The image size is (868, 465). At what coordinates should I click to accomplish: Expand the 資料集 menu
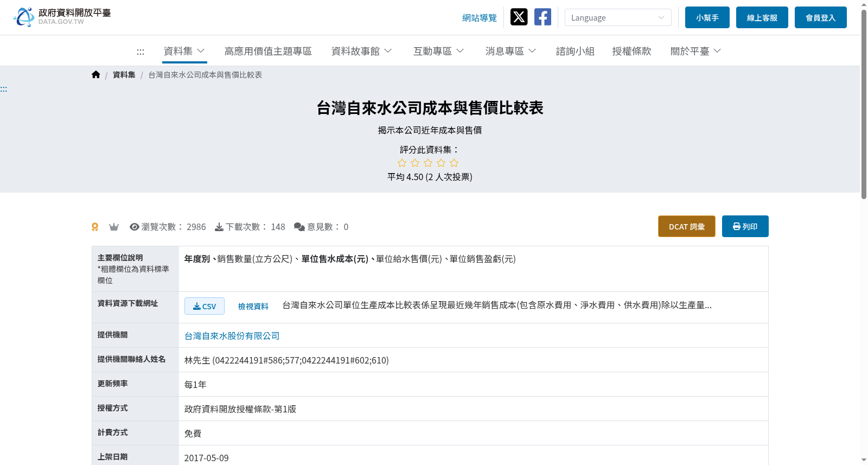(x=184, y=51)
